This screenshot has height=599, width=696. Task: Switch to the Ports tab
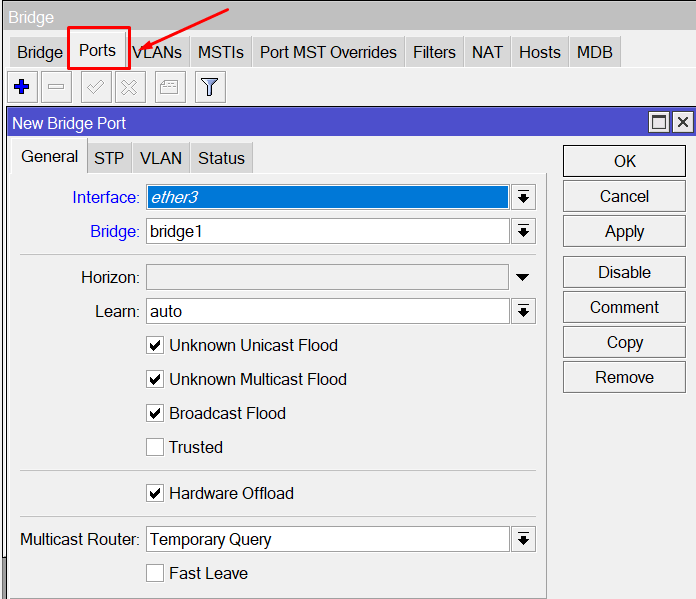97,50
